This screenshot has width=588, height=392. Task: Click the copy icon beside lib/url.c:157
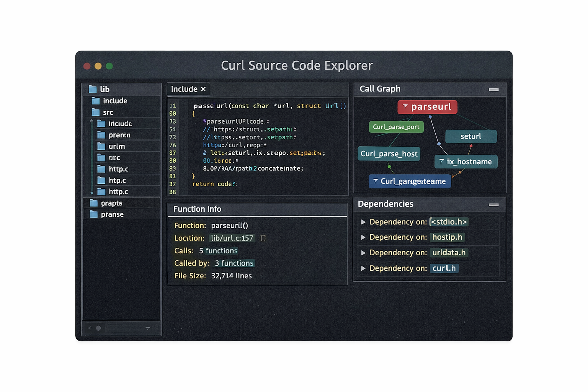(x=263, y=238)
